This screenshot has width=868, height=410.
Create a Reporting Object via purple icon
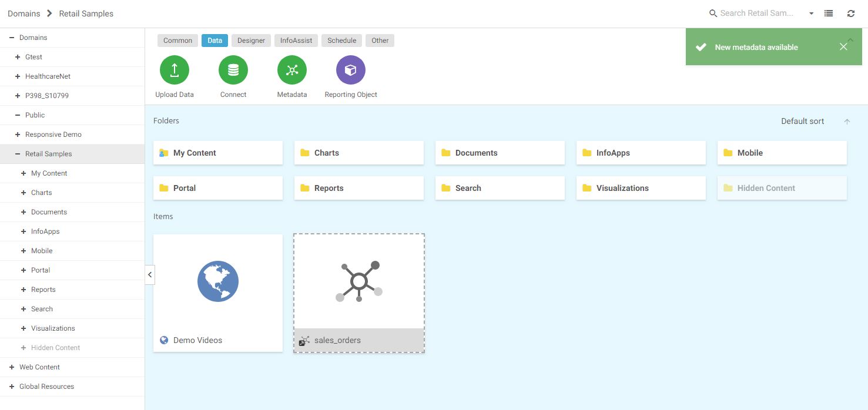[x=351, y=70]
